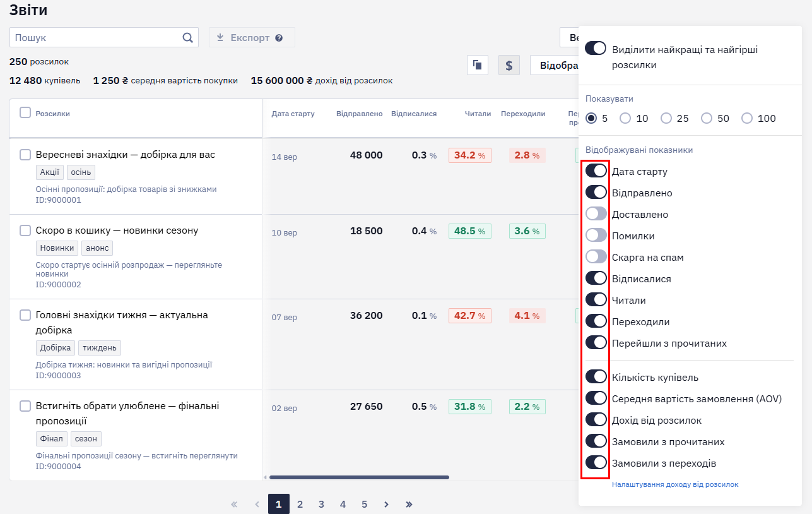The height and width of the screenshot is (514, 812).
Task: Tick the select-all Розсилки checkbox
Action: click(25, 112)
